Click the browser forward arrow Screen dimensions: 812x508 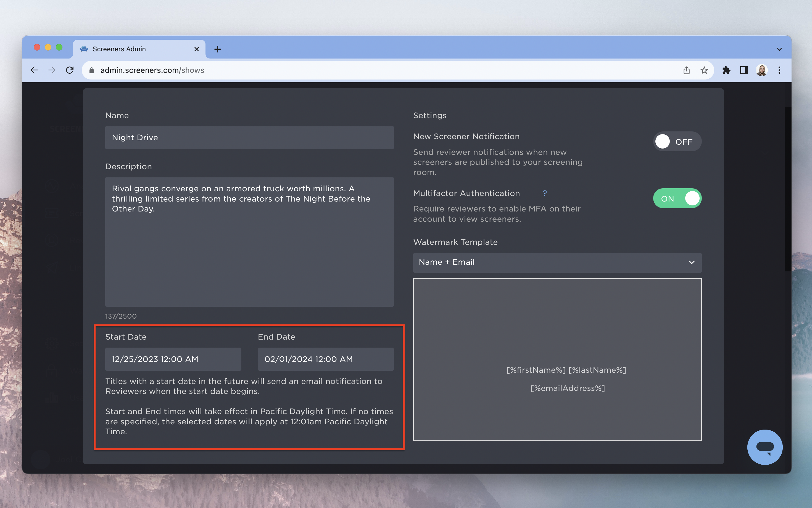52,70
